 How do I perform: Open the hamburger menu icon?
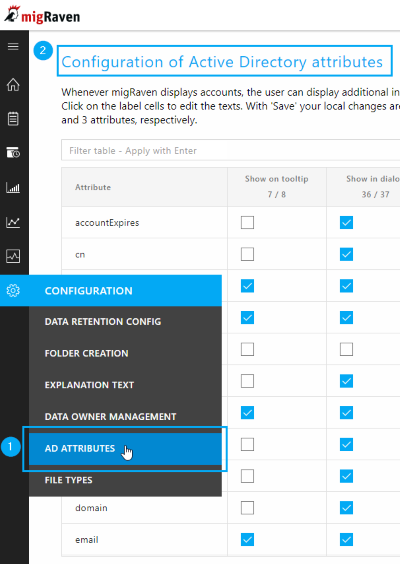[13, 46]
